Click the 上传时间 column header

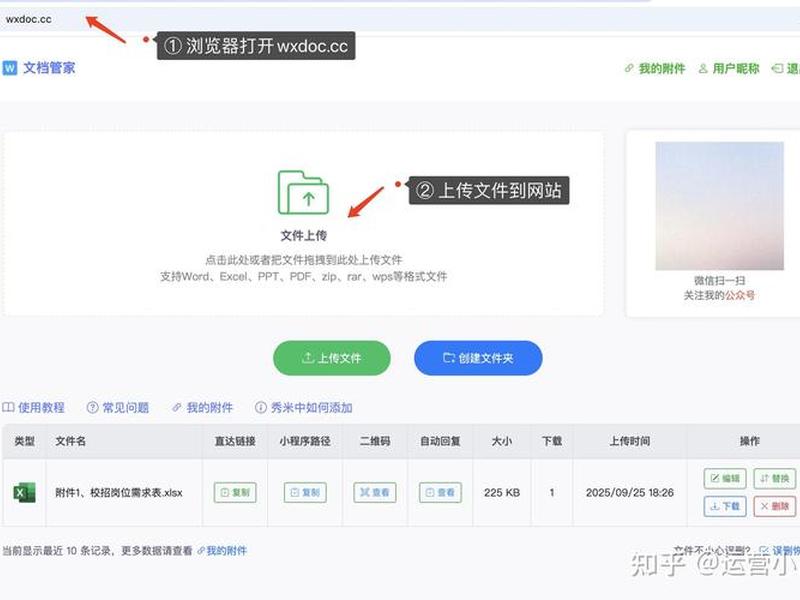[x=630, y=441]
